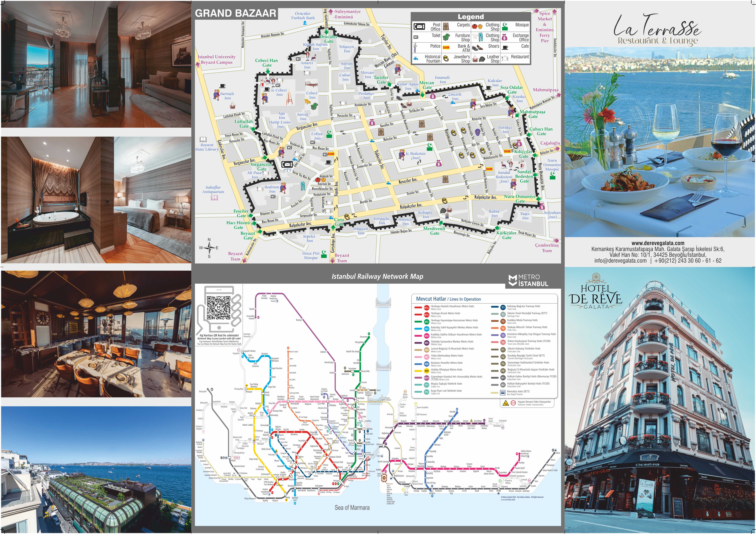This screenshot has width=756, height=534.
Task: Click the 'Örücüler Turkish Bath' label
Action: (303, 16)
